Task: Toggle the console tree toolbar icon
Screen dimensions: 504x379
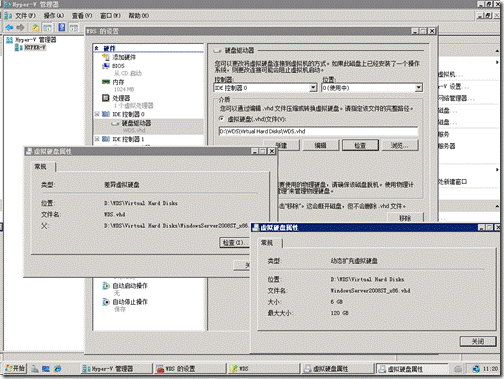Action: [x=47, y=27]
